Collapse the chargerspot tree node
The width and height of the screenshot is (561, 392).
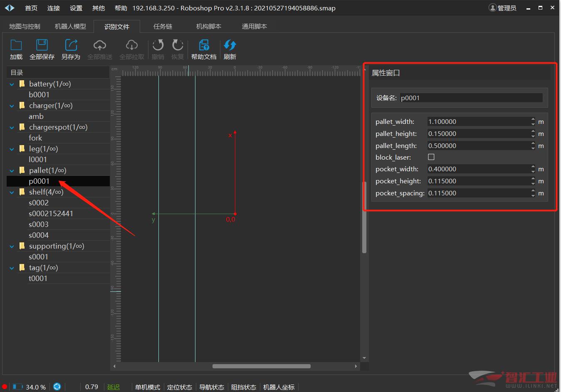[x=12, y=127]
